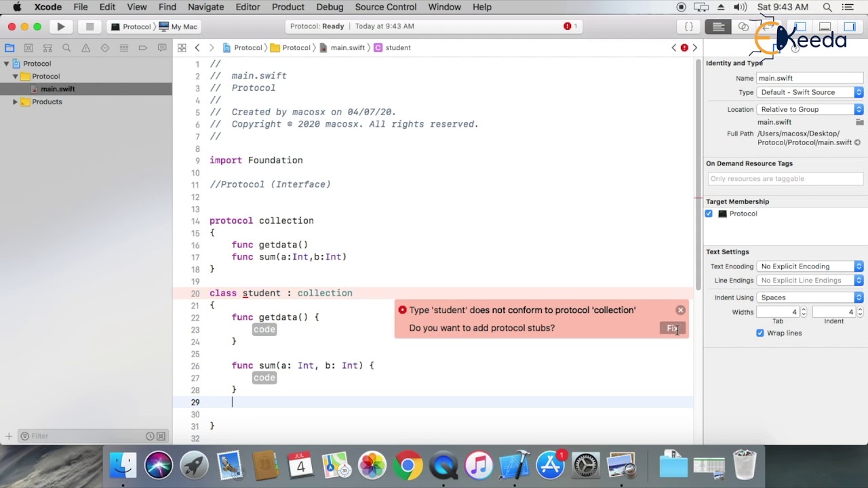Go back in editor history

click(197, 48)
